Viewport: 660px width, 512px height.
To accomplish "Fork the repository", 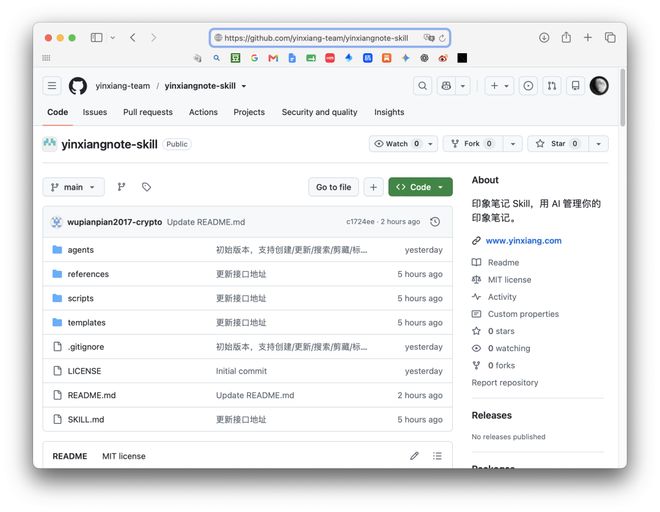I will 472,144.
